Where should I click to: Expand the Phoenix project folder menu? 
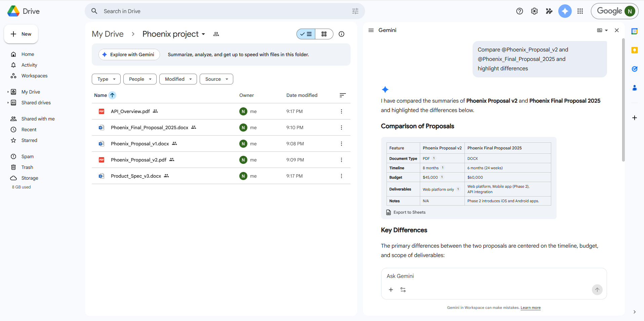203,34
